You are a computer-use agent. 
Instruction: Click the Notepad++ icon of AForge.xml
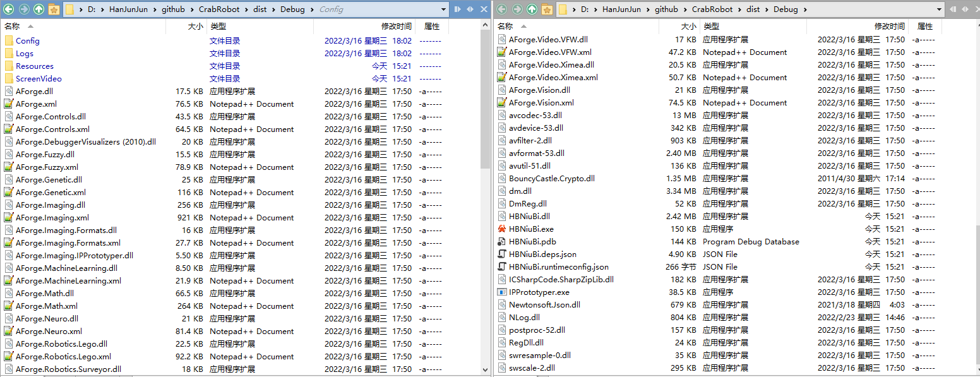pyautogui.click(x=9, y=104)
